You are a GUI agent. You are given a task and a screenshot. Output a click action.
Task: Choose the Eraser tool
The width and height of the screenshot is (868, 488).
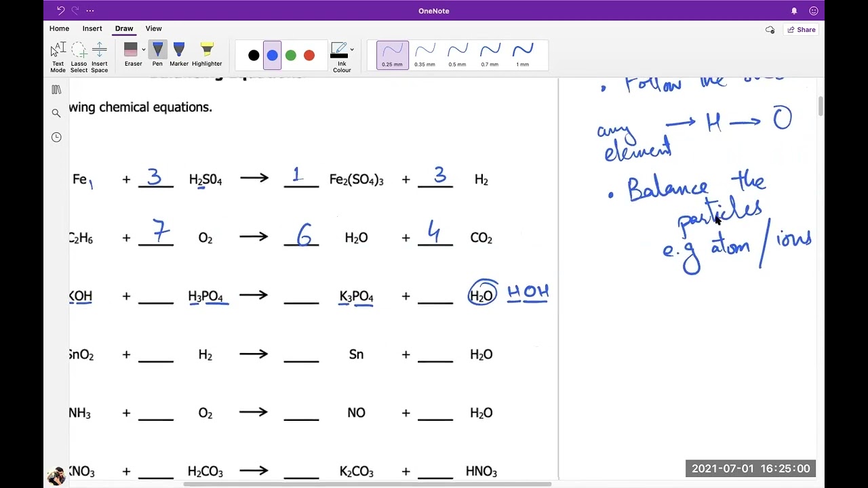pos(132,55)
